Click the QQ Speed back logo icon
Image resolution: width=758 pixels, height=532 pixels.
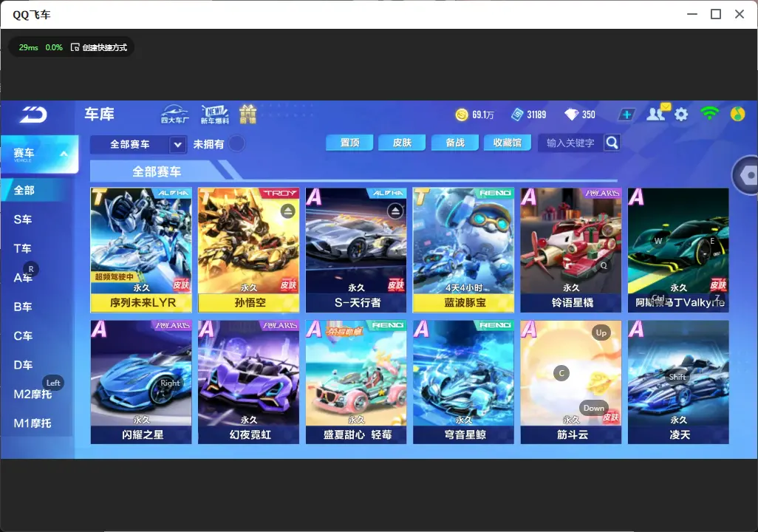33,115
